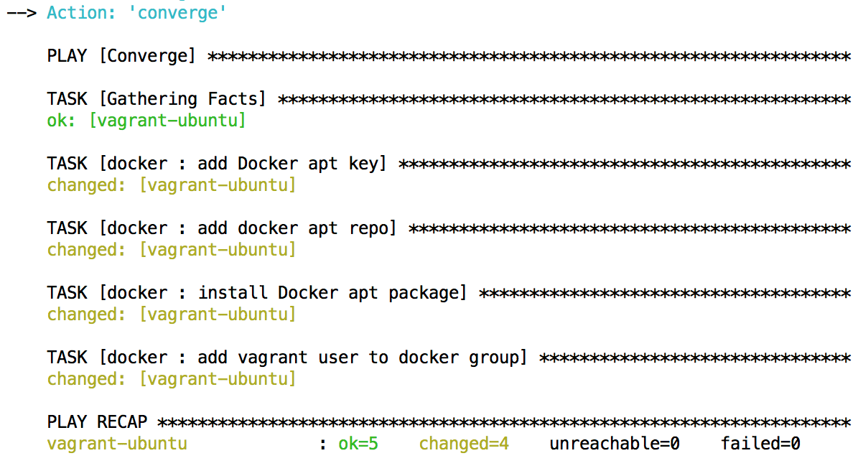The height and width of the screenshot is (471, 868).
Task: Click the 'install Docker apt package' task line
Action: point(257,293)
